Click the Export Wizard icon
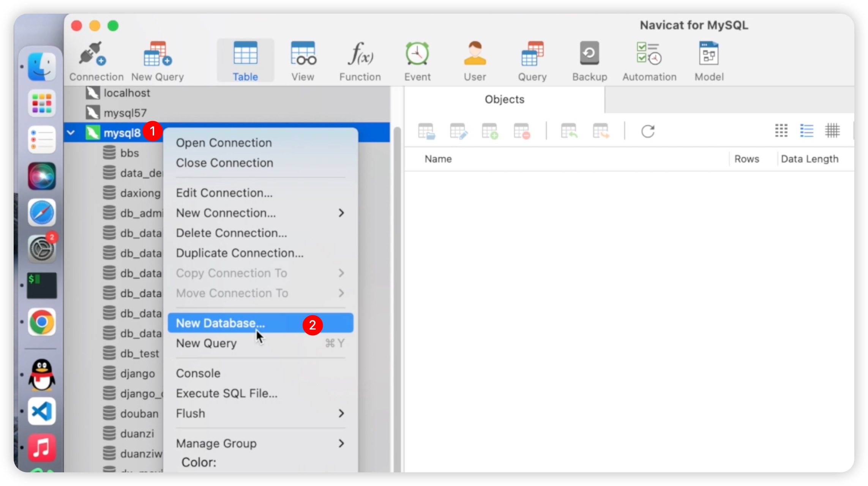This screenshot has height=486, width=868. pyautogui.click(x=601, y=131)
